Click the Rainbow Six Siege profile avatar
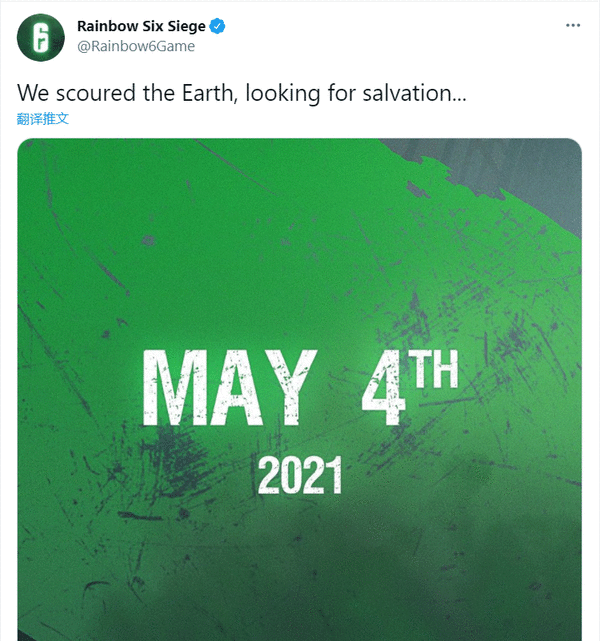600x641 pixels. pyautogui.click(x=40, y=37)
